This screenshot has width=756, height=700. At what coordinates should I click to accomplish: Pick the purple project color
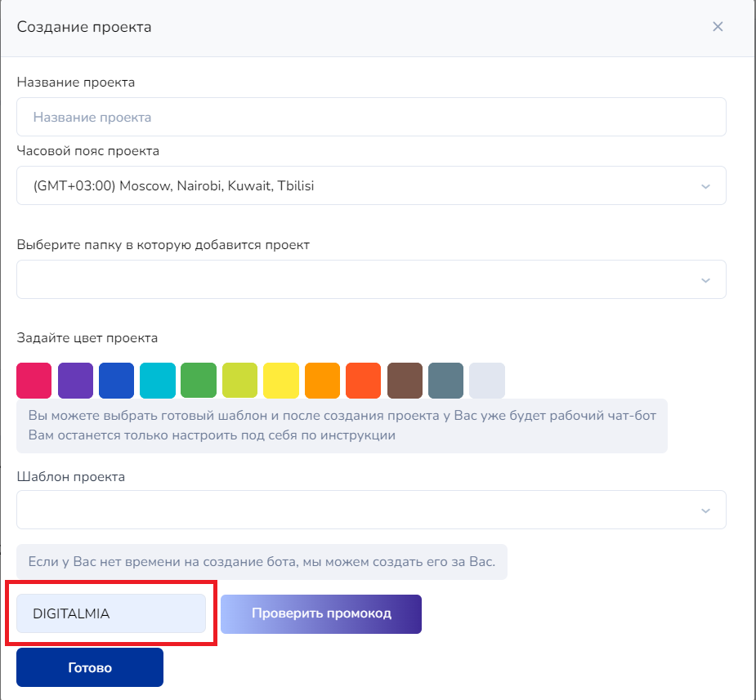(x=75, y=381)
